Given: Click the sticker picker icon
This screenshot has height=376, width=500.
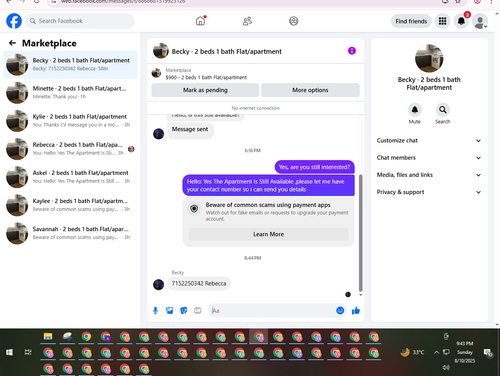Looking at the screenshot, I should (184, 311).
